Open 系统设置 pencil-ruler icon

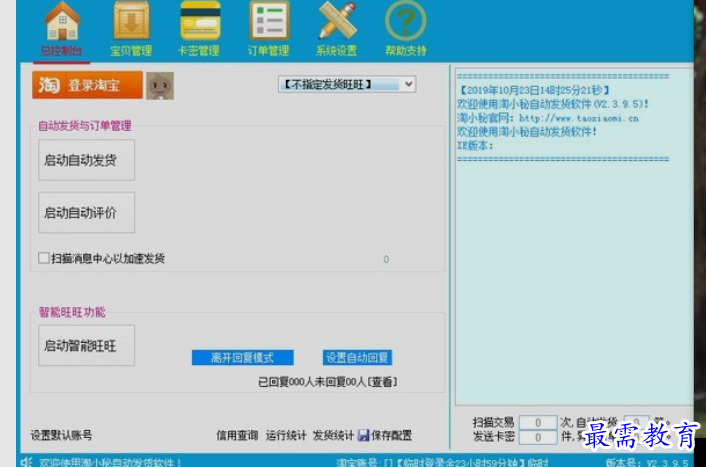click(337, 21)
